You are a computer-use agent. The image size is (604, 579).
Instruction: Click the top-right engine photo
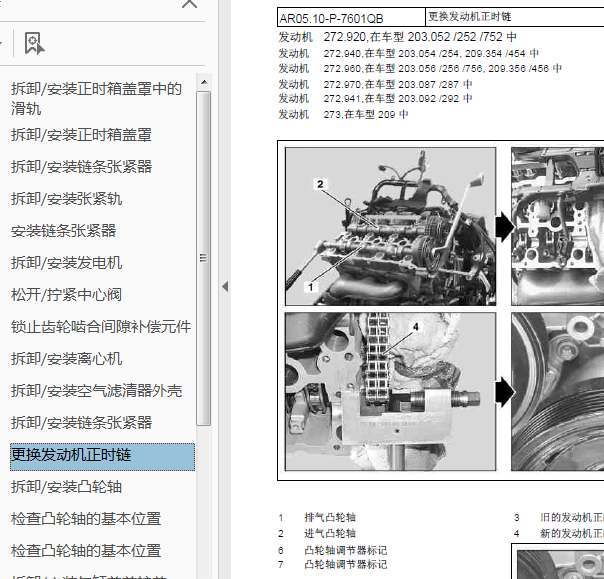[x=557, y=227]
